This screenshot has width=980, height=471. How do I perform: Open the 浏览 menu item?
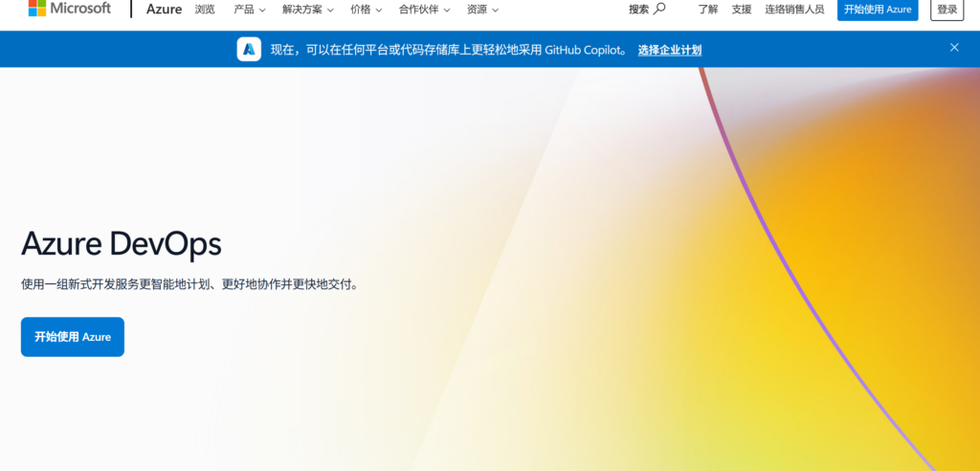pos(205,10)
